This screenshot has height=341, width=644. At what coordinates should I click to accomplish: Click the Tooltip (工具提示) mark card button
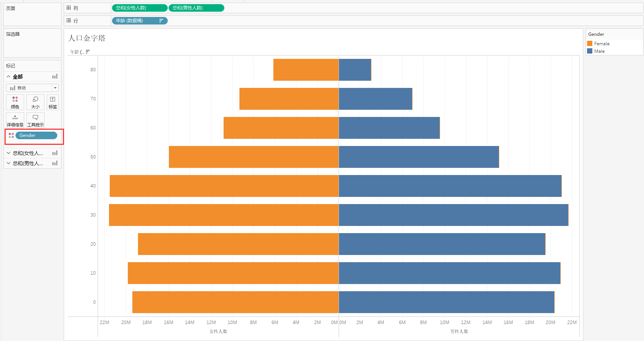(x=35, y=120)
